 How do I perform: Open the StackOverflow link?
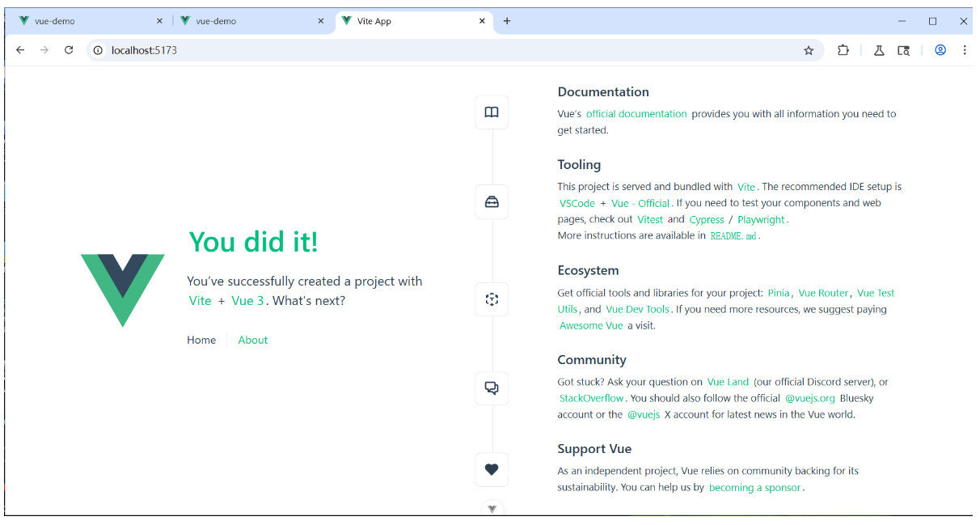[x=592, y=398]
